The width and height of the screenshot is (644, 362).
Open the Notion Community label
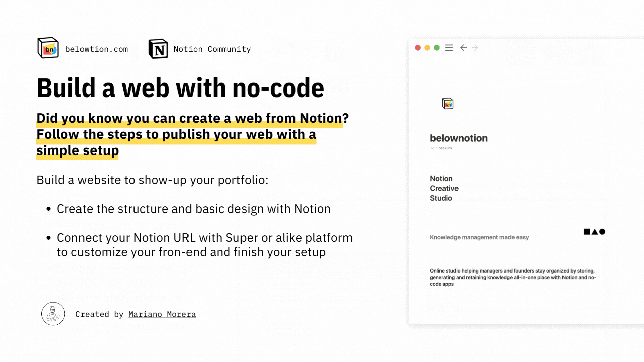click(x=212, y=49)
